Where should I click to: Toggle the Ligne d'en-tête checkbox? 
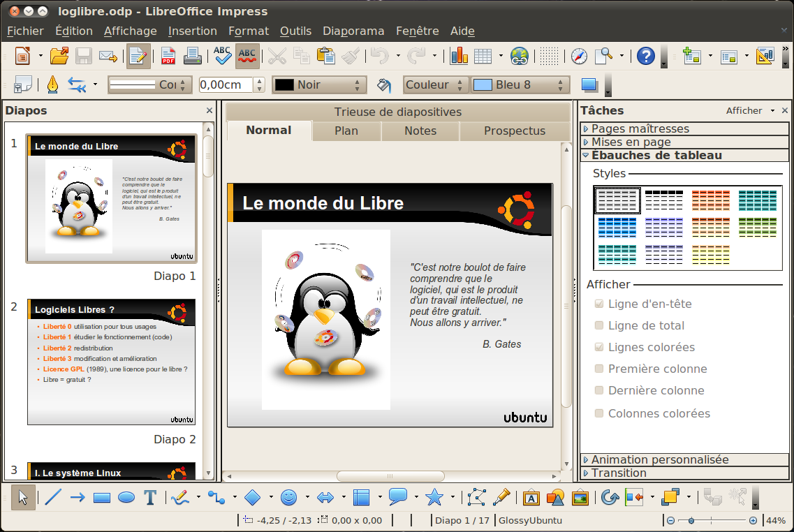pyautogui.click(x=598, y=304)
